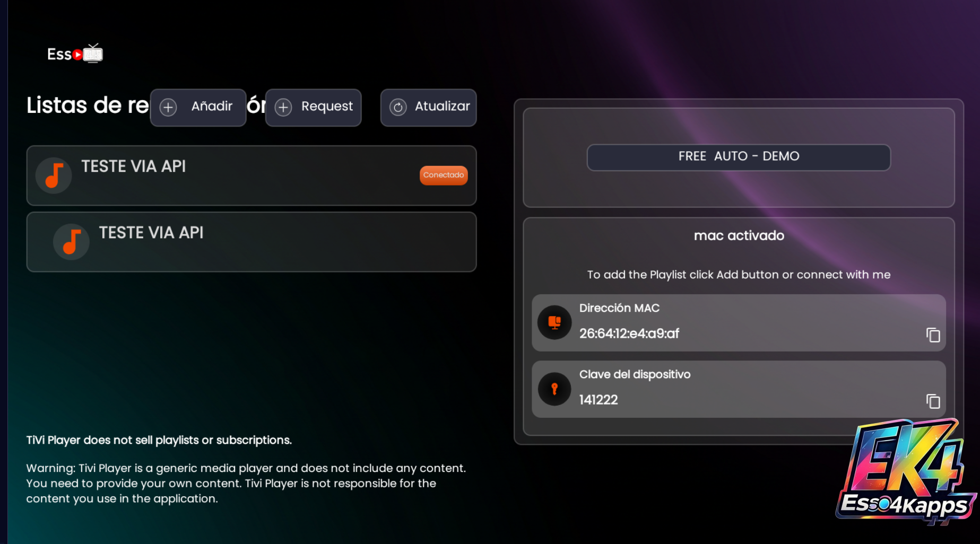Click the orange Conectado badge
Image resolution: width=980 pixels, height=544 pixels.
point(443,175)
